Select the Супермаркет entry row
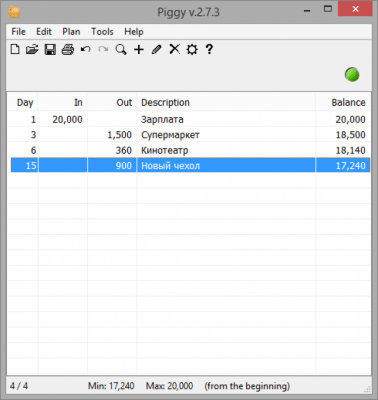 tap(189, 135)
